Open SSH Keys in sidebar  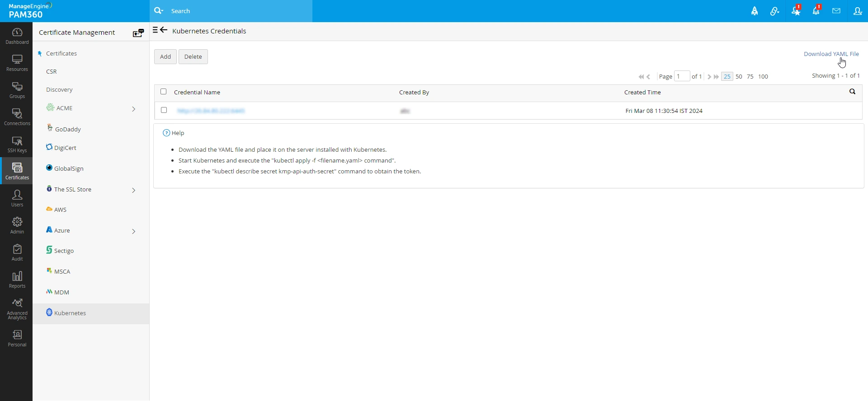point(17,145)
